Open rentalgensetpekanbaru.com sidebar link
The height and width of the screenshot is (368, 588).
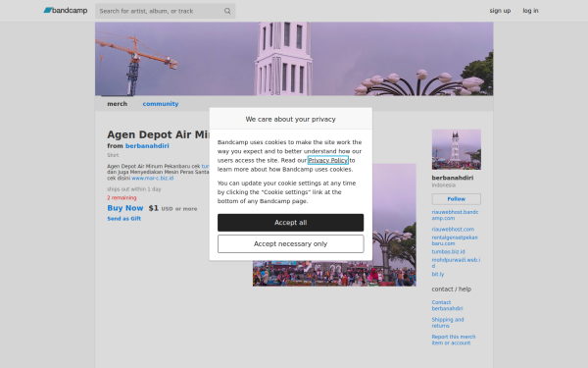point(455,240)
